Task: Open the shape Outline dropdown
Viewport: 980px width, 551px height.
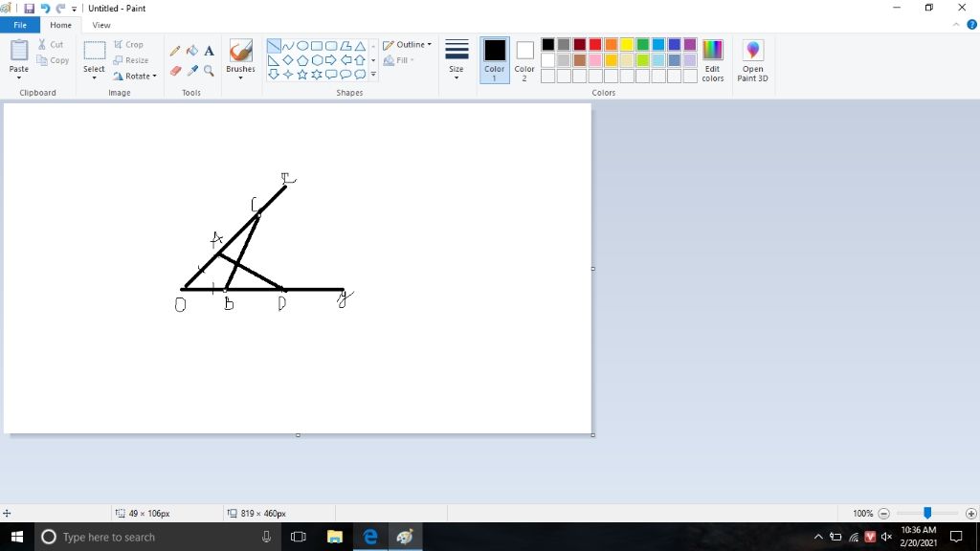Action: tap(407, 44)
